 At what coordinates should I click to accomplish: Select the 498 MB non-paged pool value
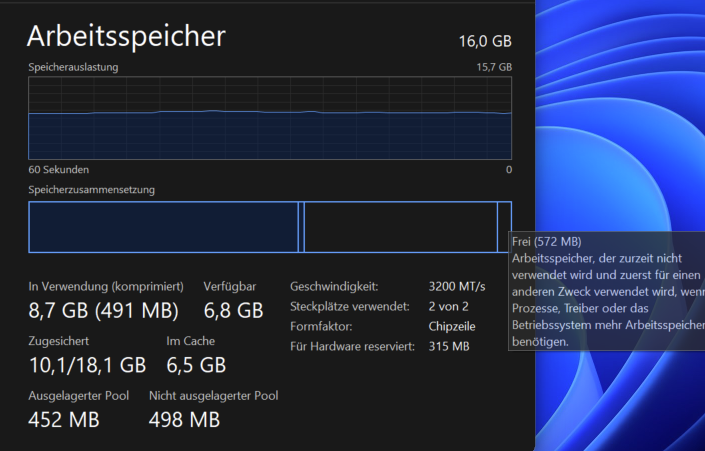point(184,420)
